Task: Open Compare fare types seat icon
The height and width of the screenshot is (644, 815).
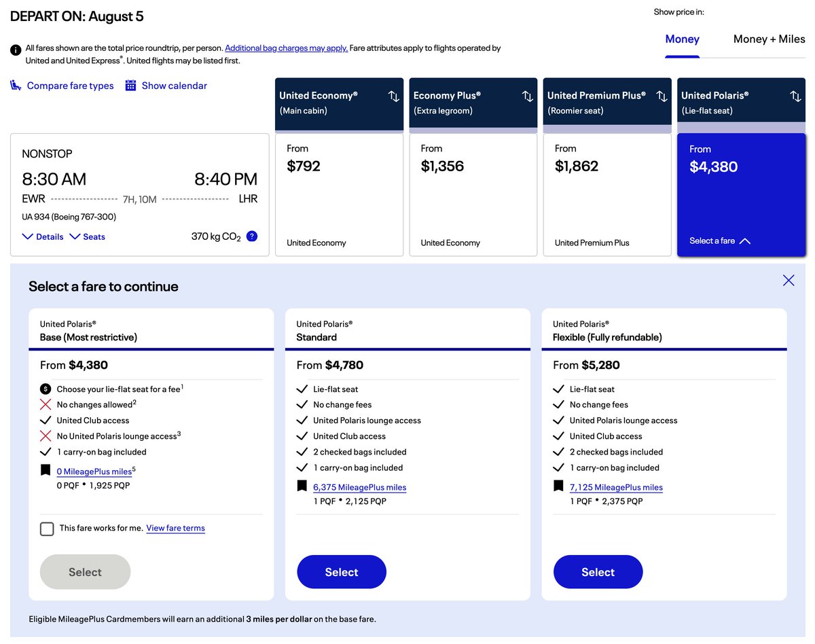Action: click(x=16, y=86)
